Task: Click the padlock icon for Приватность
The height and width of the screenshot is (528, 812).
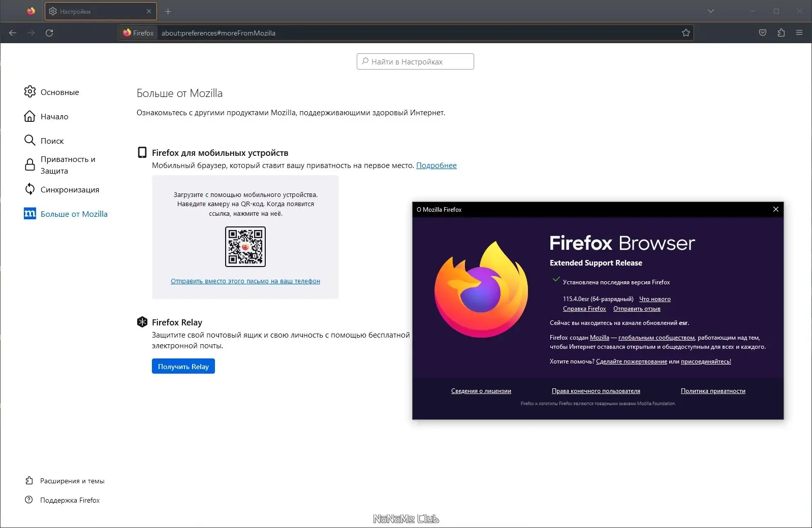Action: coord(30,164)
